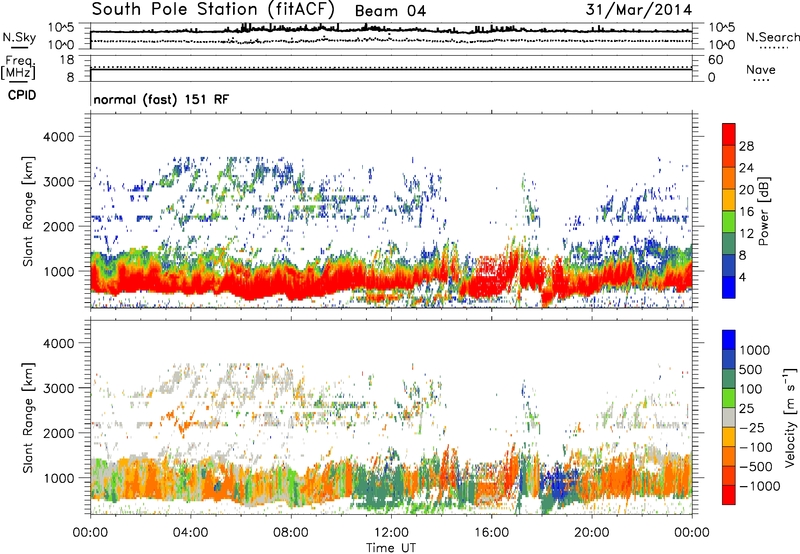Click the '1000' tick on the velocity colorbar
The width and height of the screenshot is (800, 554).
coord(755,350)
